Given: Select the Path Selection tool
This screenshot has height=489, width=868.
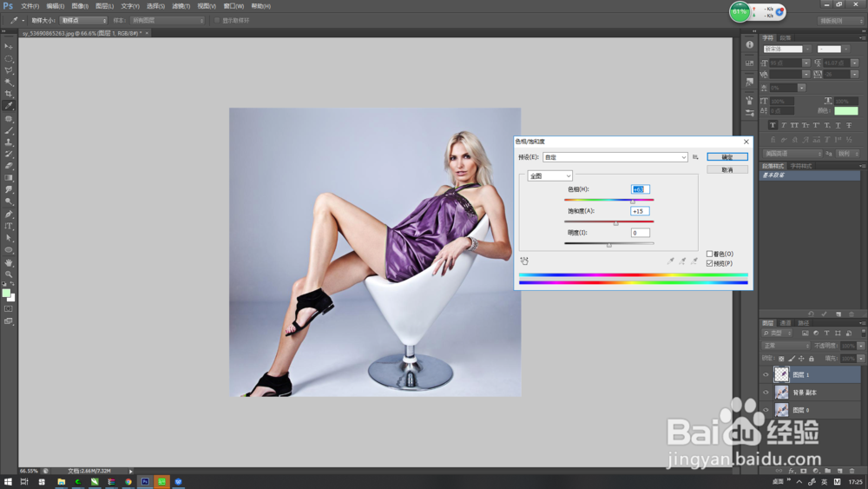Looking at the screenshot, I should (9, 238).
